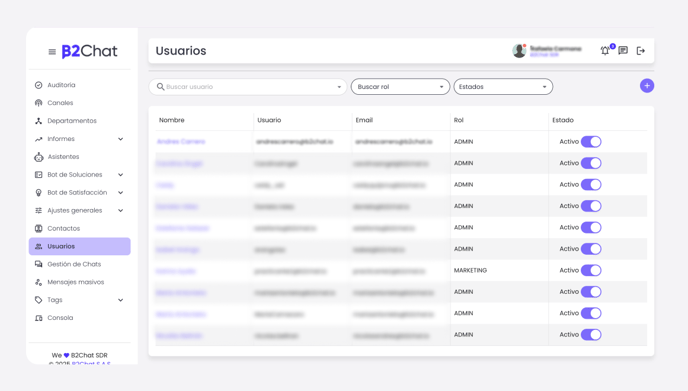Click the user profile avatar

[519, 51]
